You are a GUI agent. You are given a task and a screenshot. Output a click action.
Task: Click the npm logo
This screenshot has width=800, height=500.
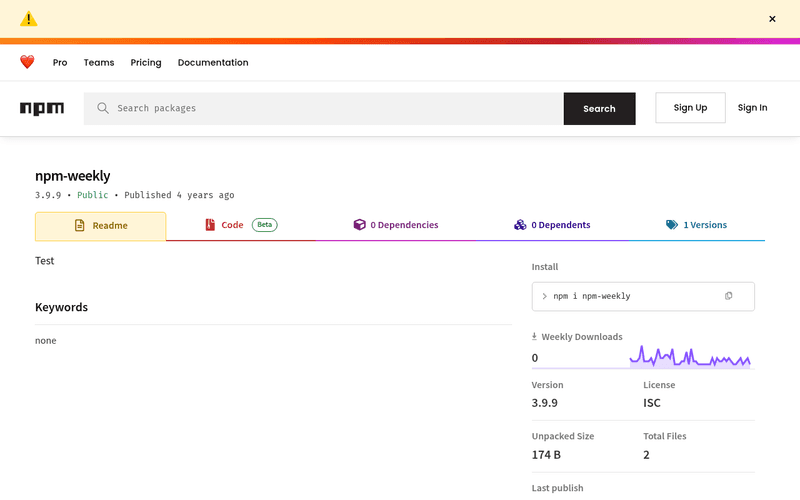point(42,108)
